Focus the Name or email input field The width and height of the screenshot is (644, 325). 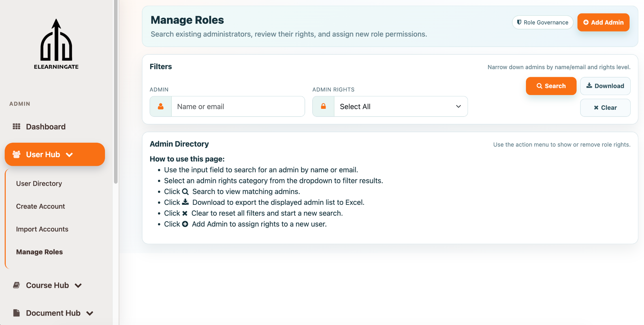point(238,106)
